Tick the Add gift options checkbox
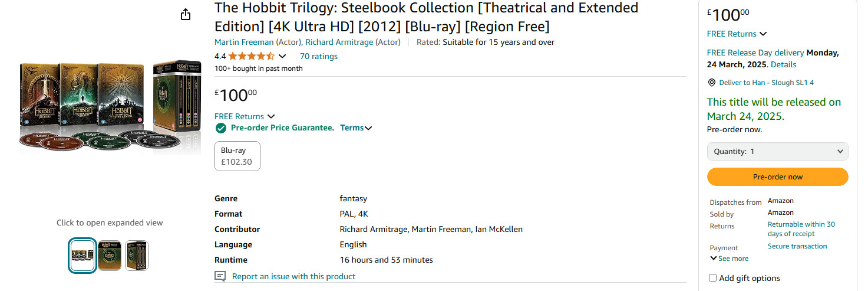The image size is (868, 291). coord(712,278)
